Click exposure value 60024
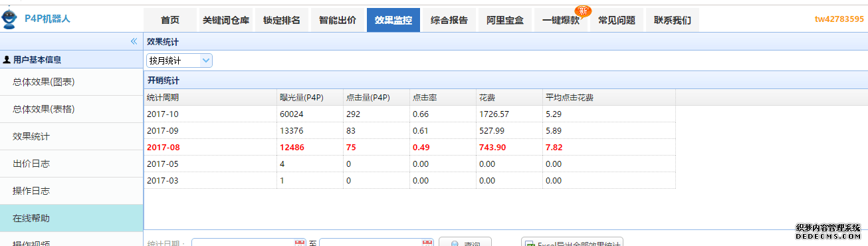 click(291, 114)
